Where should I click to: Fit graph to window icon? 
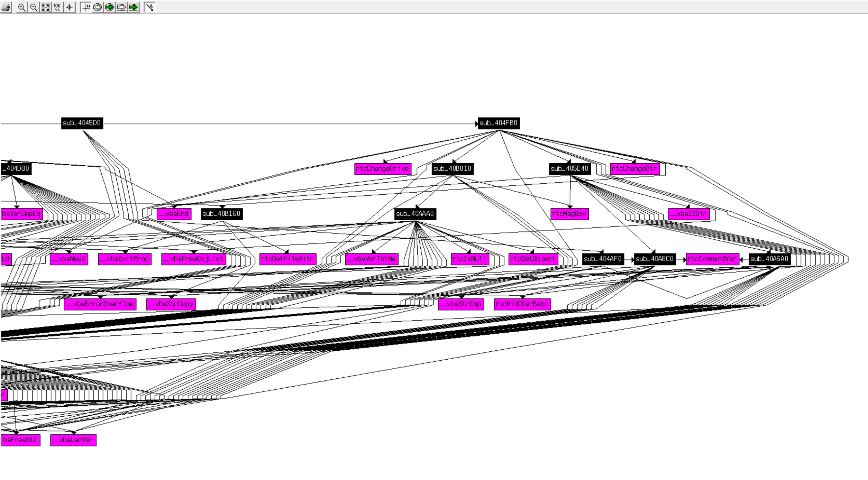click(46, 7)
